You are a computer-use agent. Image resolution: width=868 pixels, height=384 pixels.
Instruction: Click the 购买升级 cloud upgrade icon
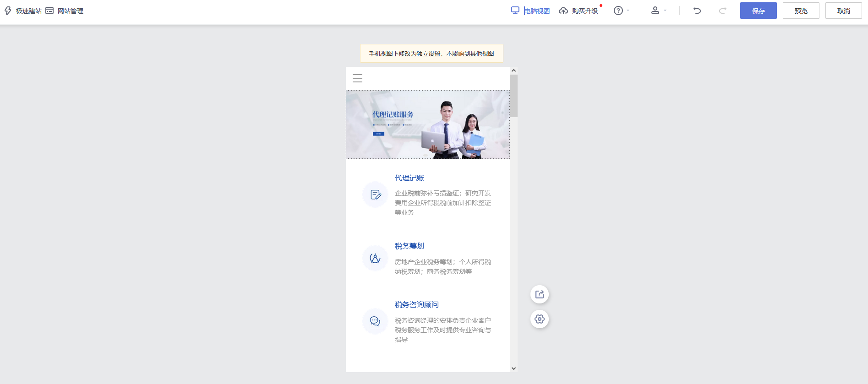point(563,11)
